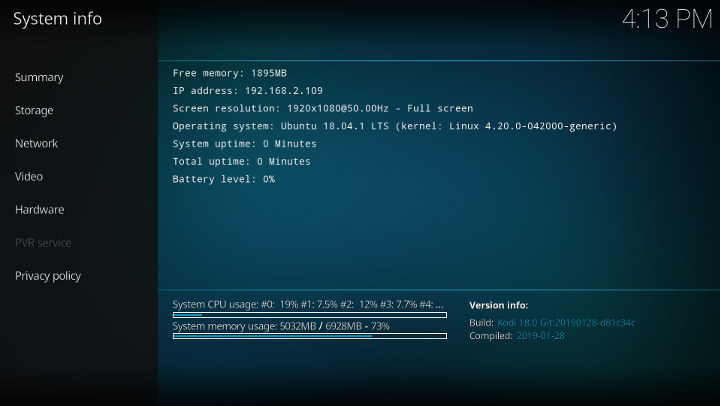Click the System info title

(x=57, y=19)
